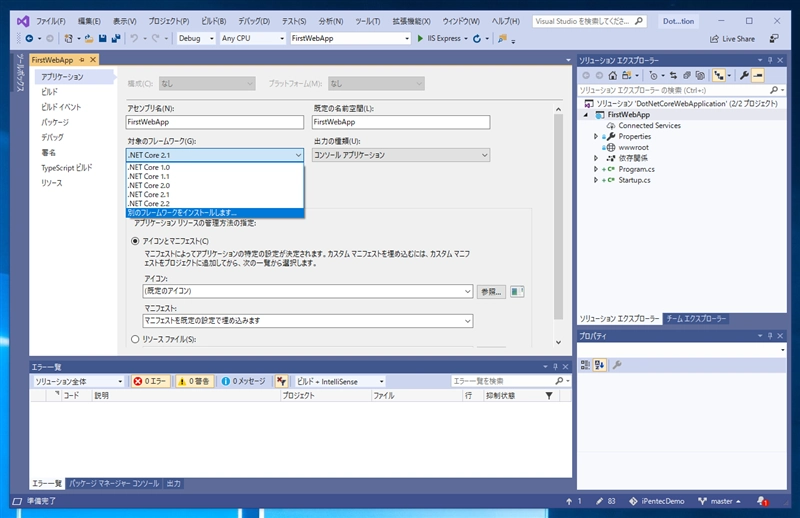
Task: Click the undo arrow icon
Action: pyautogui.click(x=134, y=38)
